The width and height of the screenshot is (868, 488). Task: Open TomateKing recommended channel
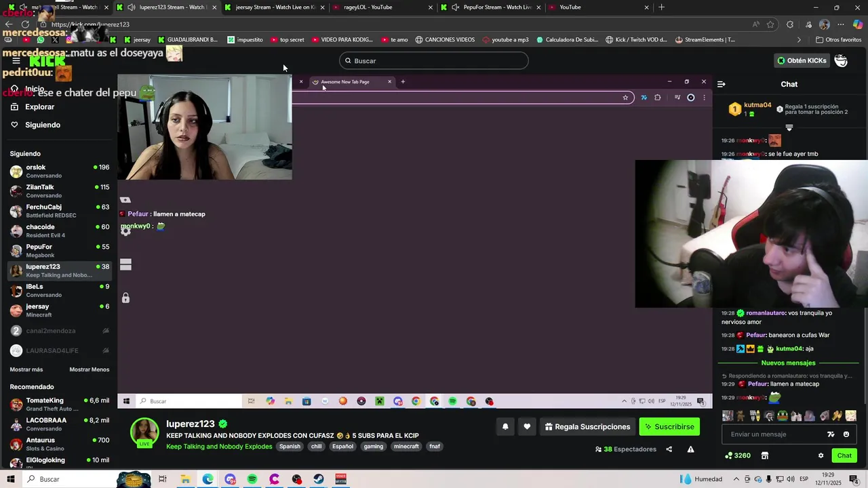coord(59,405)
